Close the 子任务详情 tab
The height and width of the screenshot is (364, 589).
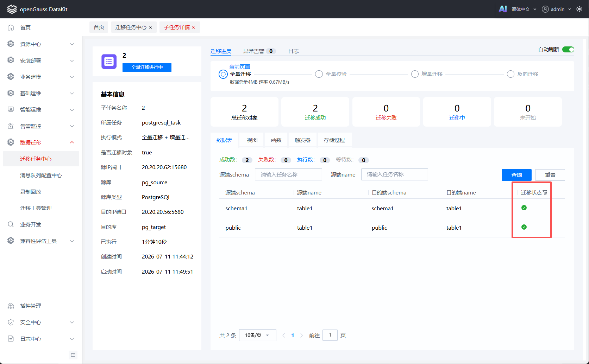(x=193, y=27)
